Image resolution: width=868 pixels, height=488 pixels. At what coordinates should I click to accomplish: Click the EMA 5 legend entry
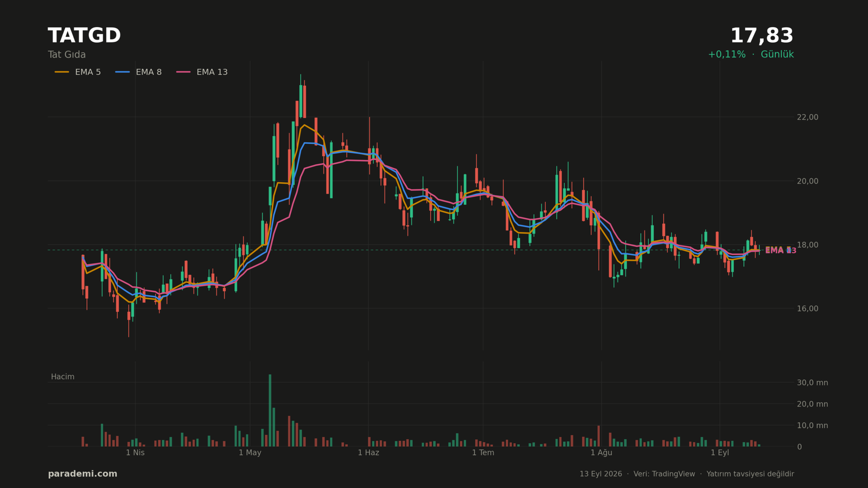point(78,72)
